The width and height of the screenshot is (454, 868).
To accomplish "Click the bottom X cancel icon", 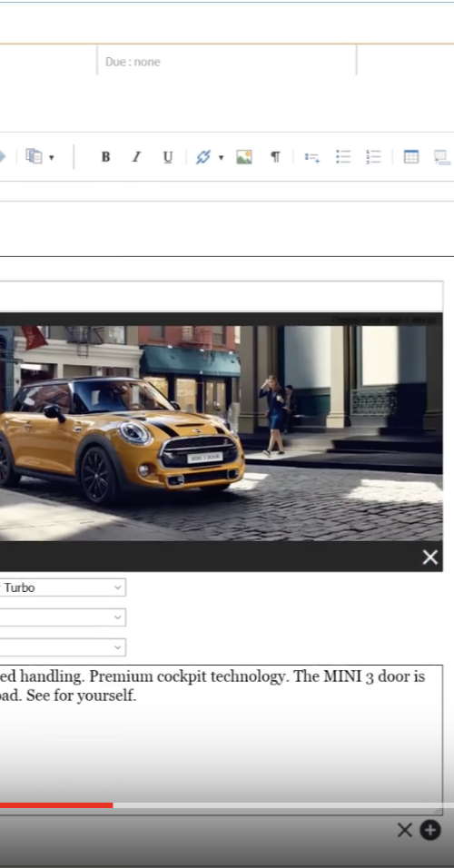I will [405, 831].
